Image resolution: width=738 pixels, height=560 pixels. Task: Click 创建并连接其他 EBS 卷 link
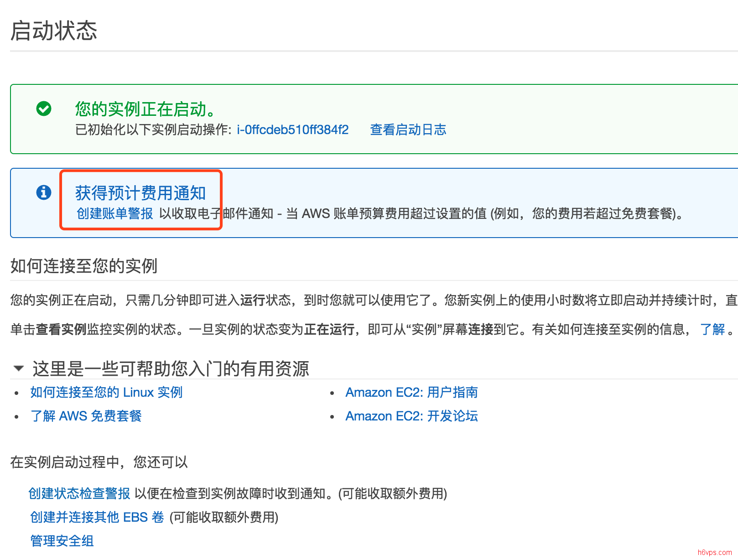[97, 517]
